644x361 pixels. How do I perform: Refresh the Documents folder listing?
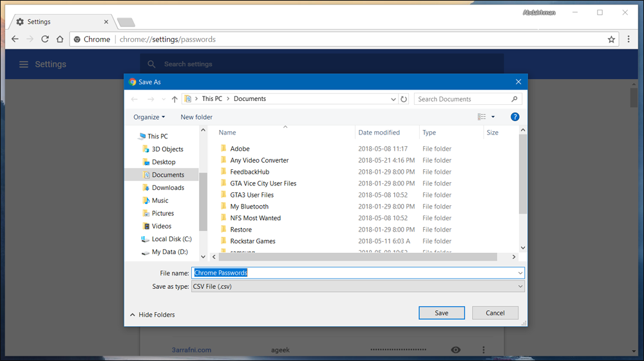tap(404, 99)
